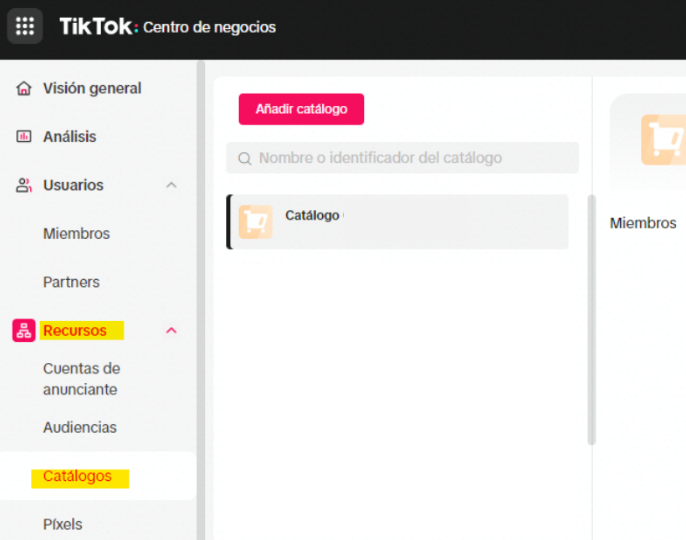
Task: Click the Análisis chart icon
Action: (x=24, y=137)
